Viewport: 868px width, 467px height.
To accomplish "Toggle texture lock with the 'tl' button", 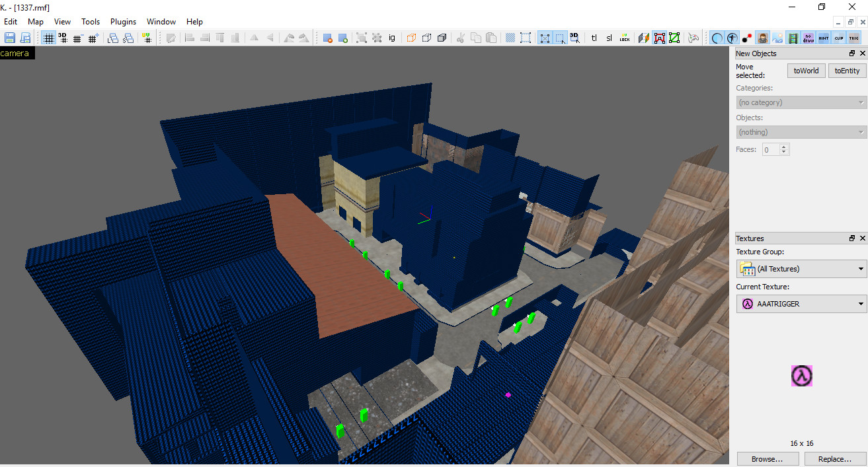I will (594, 38).
